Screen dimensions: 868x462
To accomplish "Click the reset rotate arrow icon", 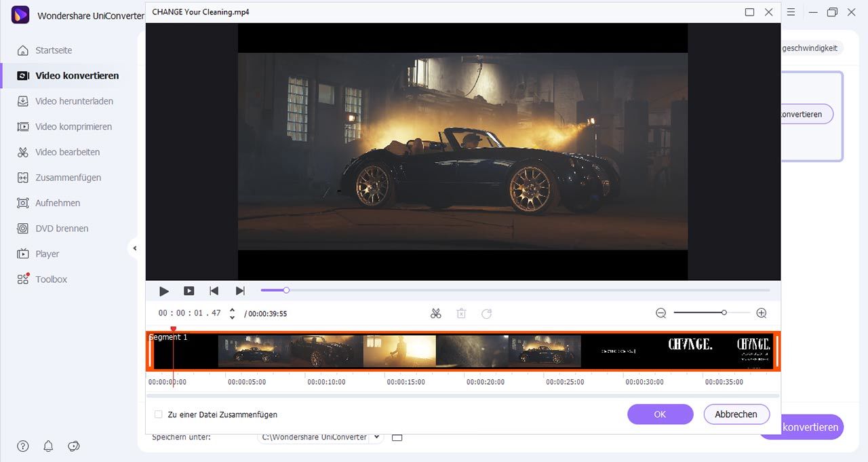I will click(x=486, y=313).
